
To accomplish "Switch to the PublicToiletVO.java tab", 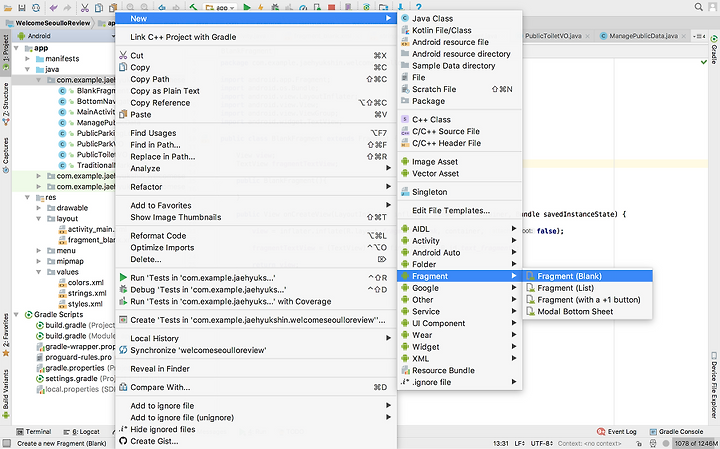I will pyautogui.click(x=554, y=36).
